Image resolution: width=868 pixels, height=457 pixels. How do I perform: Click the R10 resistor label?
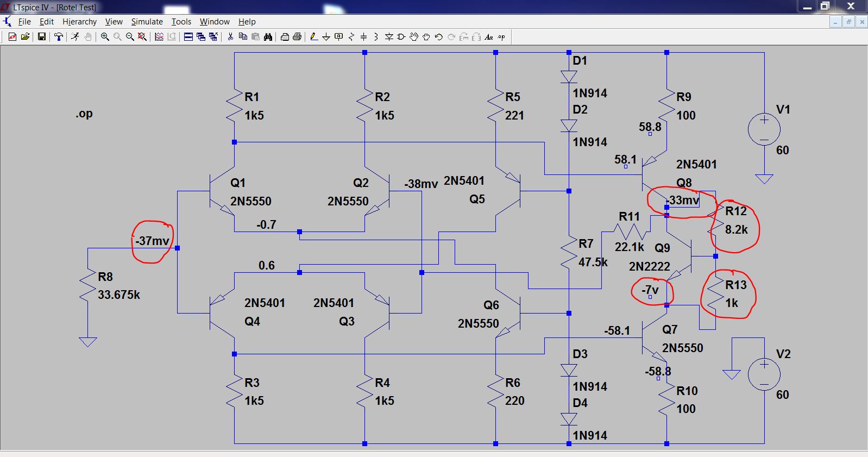click(x=687, y=391)
